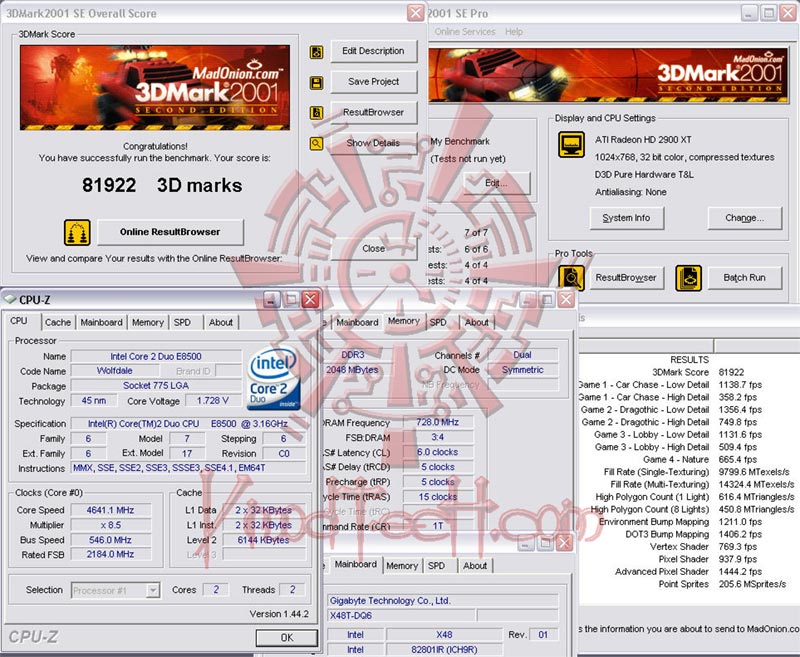Click the Save Project button
This screenshot has width=800, height=657.
(x=373, y=82)
